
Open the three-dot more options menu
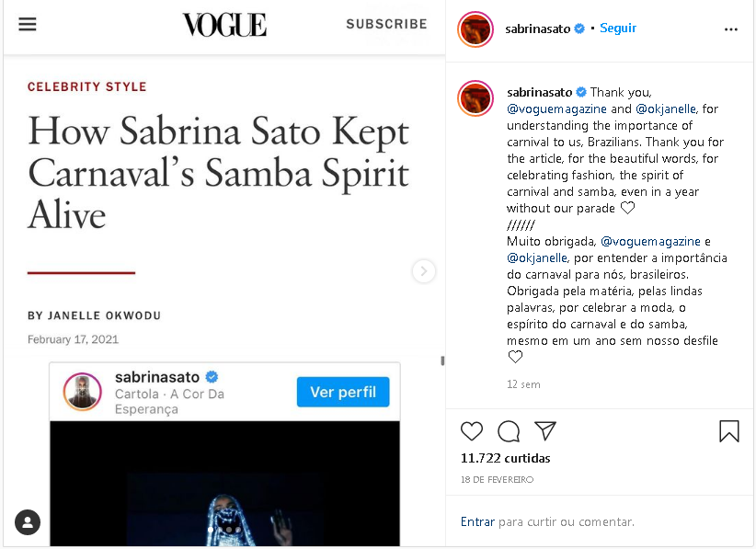731,29
